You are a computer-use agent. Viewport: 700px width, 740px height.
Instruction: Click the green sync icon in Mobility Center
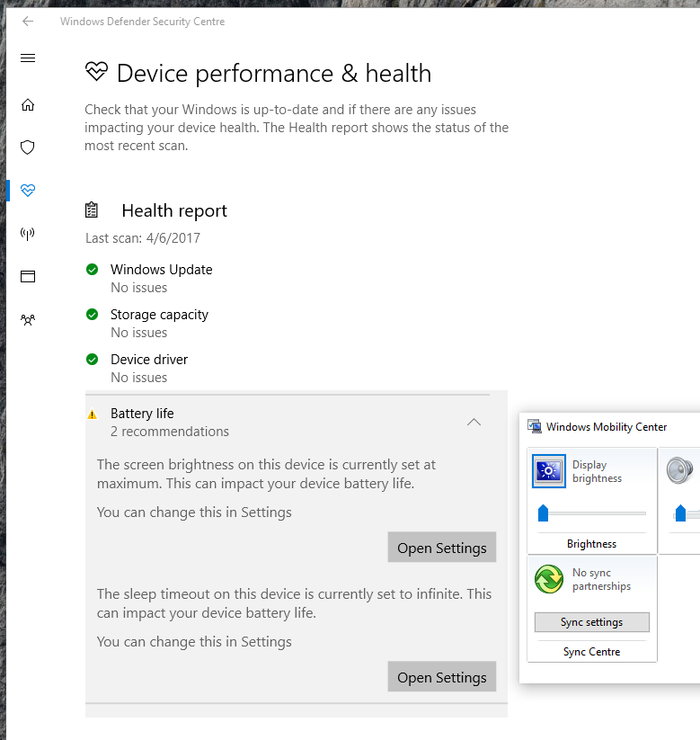click(x=548, y=579)
